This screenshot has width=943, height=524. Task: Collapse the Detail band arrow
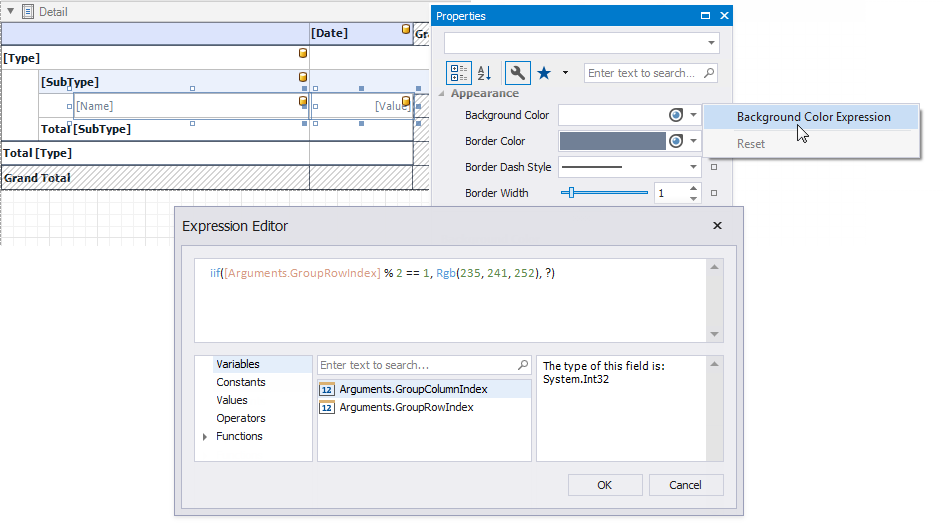[x=11, y=12]
